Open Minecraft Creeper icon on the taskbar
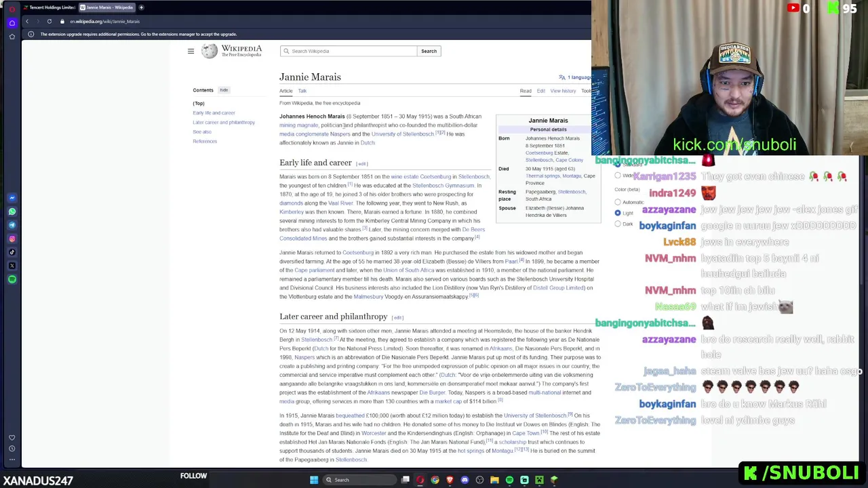Viewport: 868px width, 488px height. [x=539, y=480]
